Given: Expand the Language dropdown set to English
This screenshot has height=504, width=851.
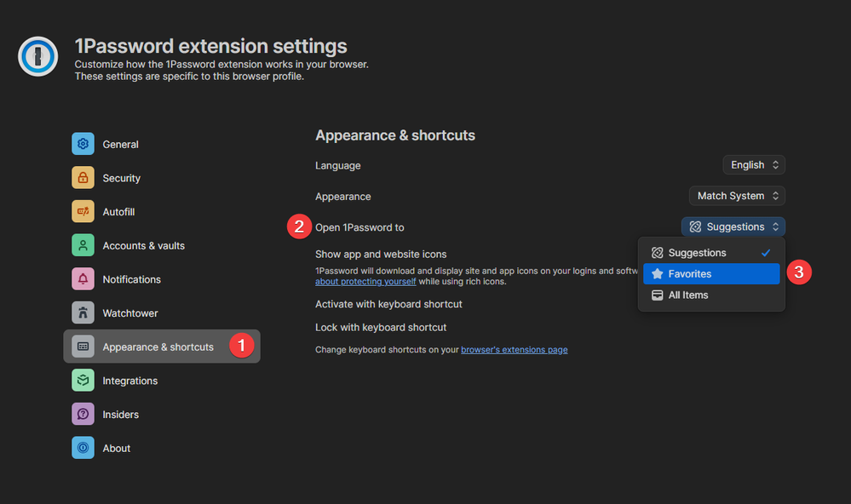Looking at the screenshot, I should coord(753,165).
